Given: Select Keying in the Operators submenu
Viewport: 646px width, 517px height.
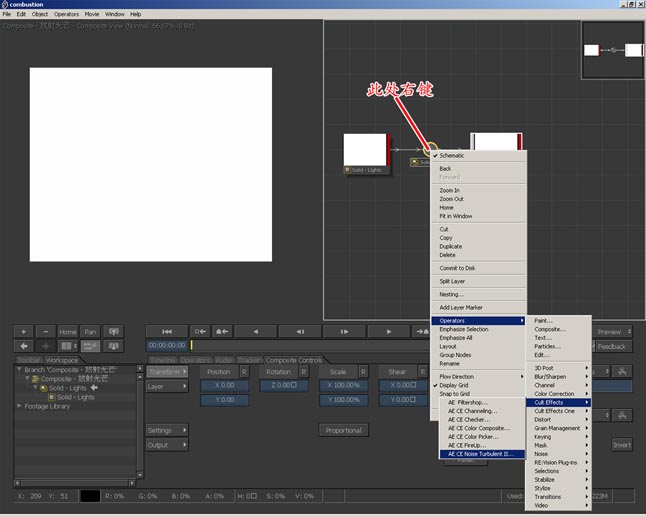Looking at the screenshot, I should click(558, 437).
